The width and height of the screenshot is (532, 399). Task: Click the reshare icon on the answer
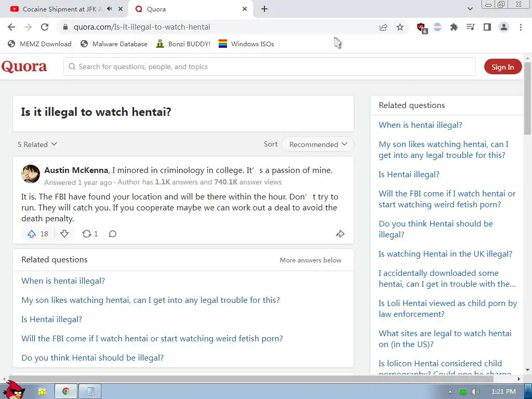(x=90, y=234)
